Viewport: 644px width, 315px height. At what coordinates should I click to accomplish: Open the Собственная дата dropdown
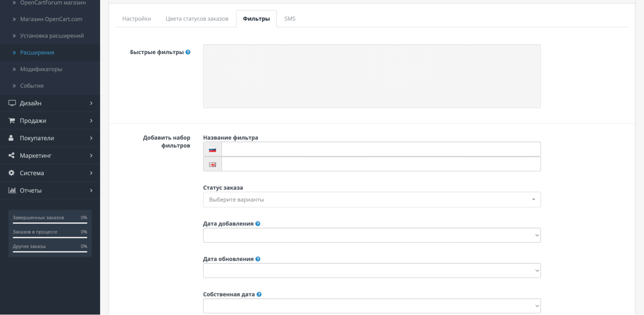tap(372, 306)
